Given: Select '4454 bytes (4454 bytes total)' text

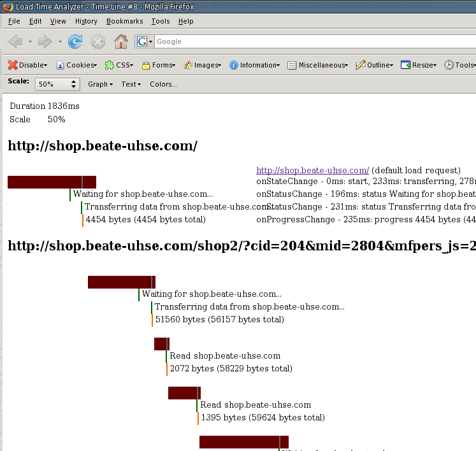Looking at the screenshot, I should click(146, 219).
